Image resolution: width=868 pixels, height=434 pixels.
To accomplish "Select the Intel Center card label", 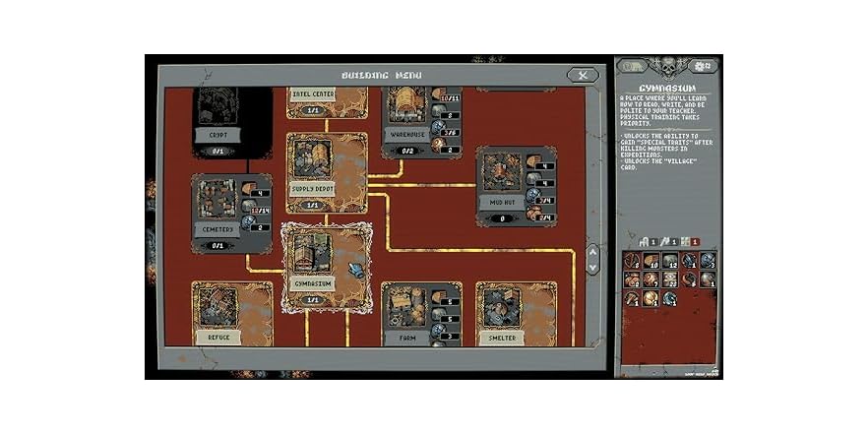I will (313, 94).
